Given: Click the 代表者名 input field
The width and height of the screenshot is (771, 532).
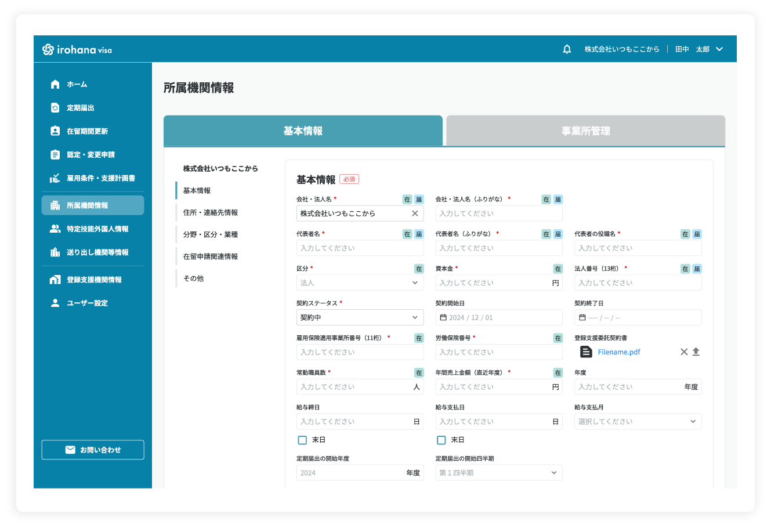Looking at the screenshot, I should pyautogui.click(x=360, y=248).
